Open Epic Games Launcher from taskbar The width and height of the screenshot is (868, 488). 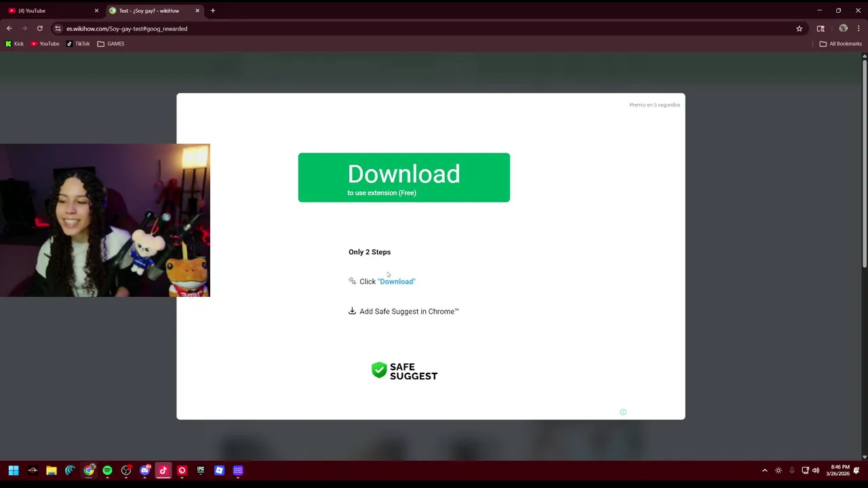[201, 470]
